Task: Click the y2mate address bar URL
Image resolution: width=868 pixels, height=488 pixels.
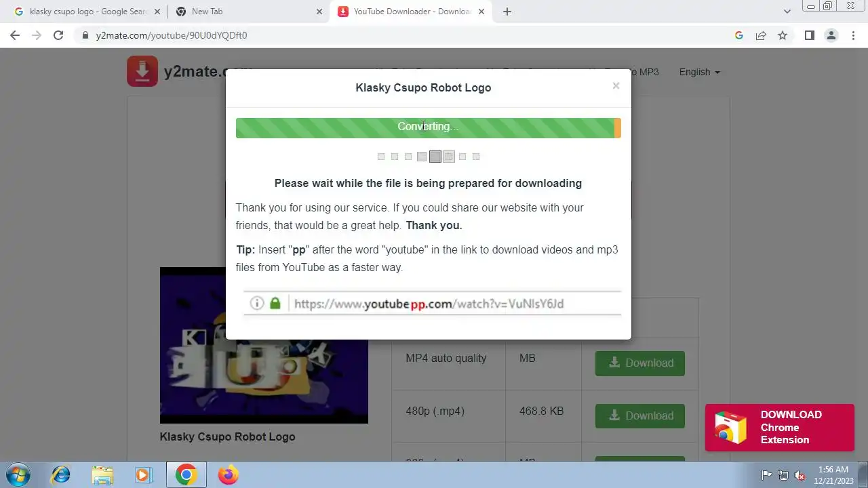Action: [x=172, y=35]
